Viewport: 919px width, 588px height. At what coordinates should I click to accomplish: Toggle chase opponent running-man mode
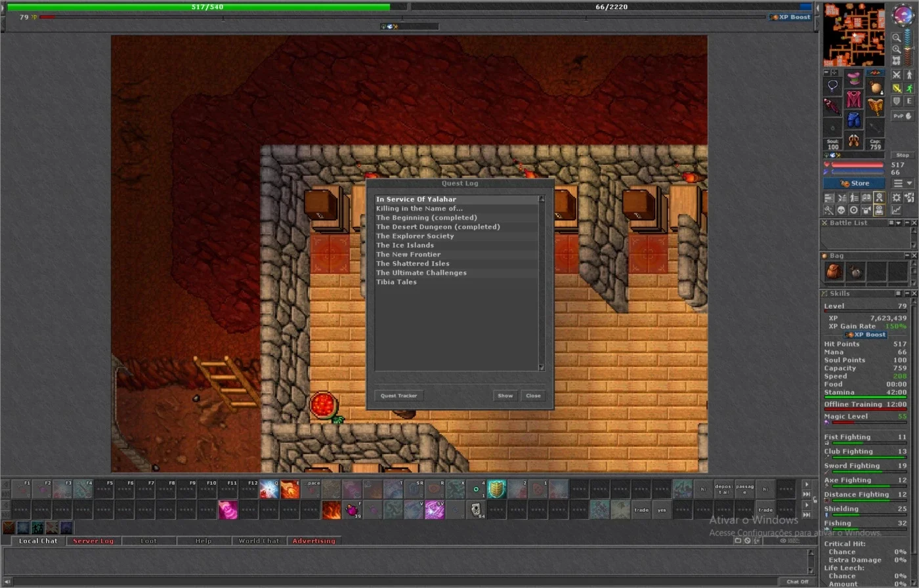coord(909,88)
